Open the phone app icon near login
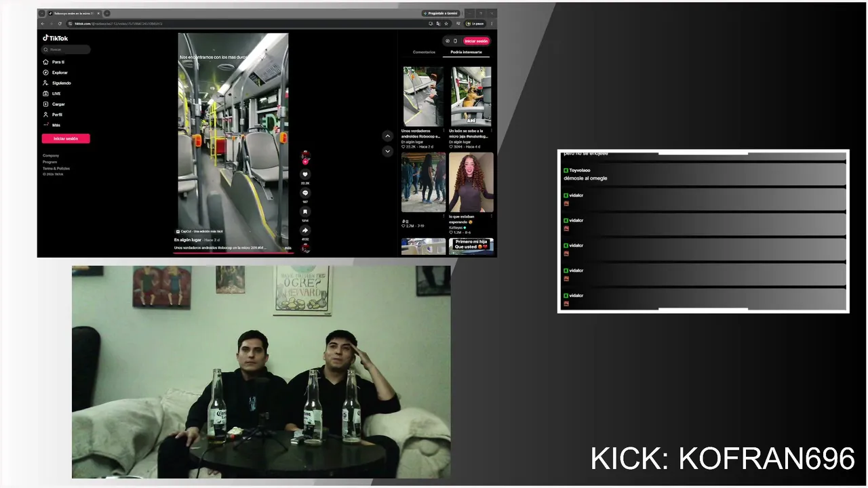 455,41
